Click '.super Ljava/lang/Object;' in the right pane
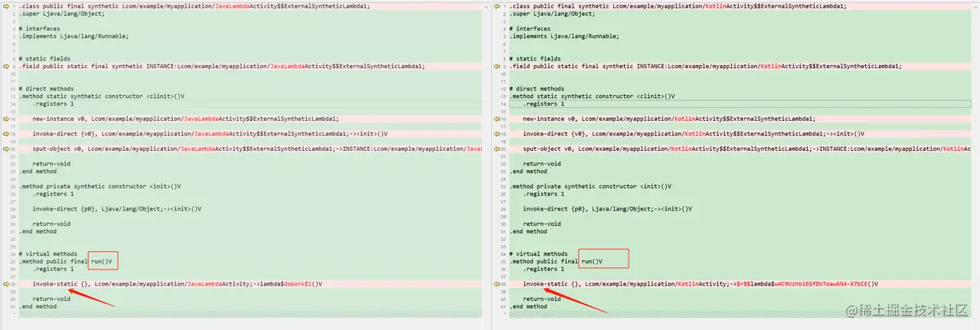Screen dimensions: 980x330 click(x=550, y=14)
